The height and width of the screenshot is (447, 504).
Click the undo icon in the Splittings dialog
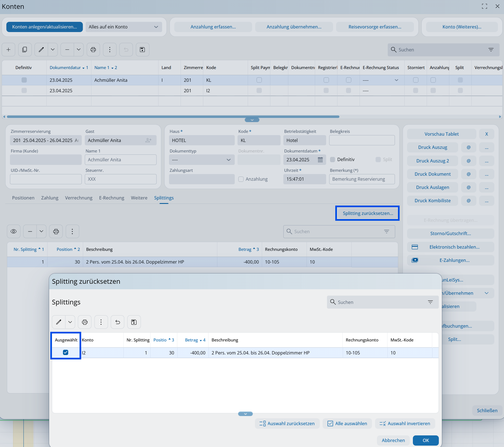pos(118,322)
